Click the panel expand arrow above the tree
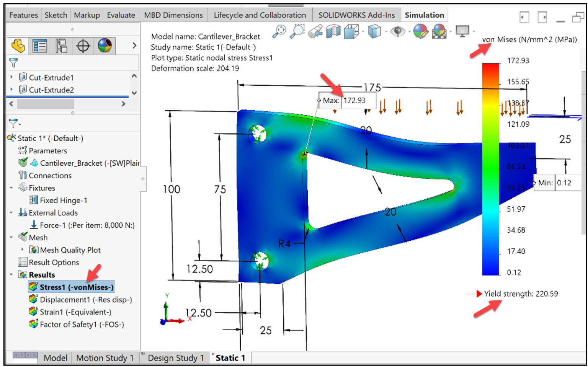Viewport: 588px width, 367px height. coord(134,45)
